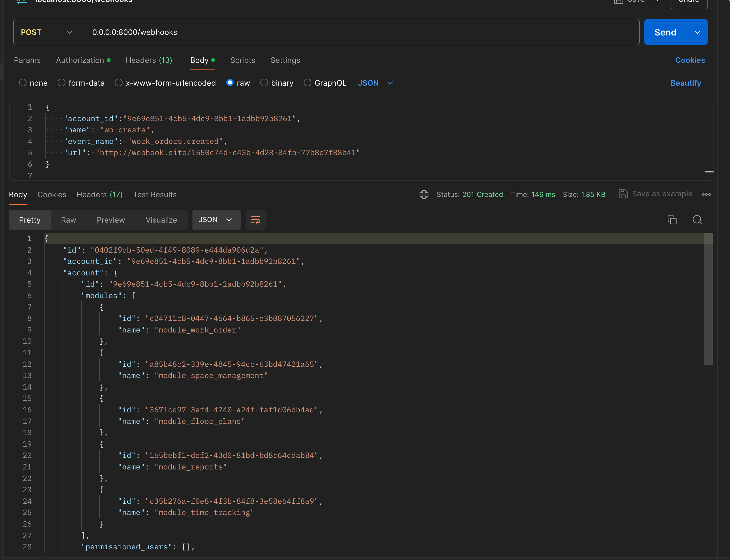Open the Send button arrow dropdown

tap(697, 32)
